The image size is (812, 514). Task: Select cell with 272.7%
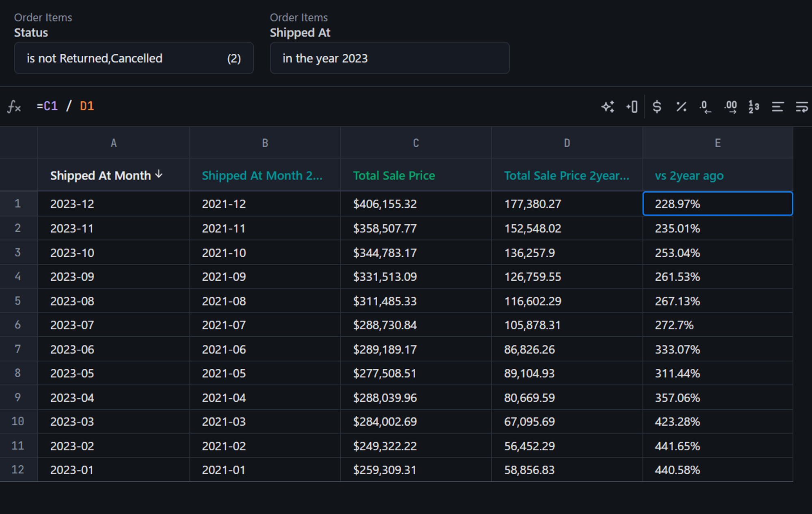click(x=718, y=325)
